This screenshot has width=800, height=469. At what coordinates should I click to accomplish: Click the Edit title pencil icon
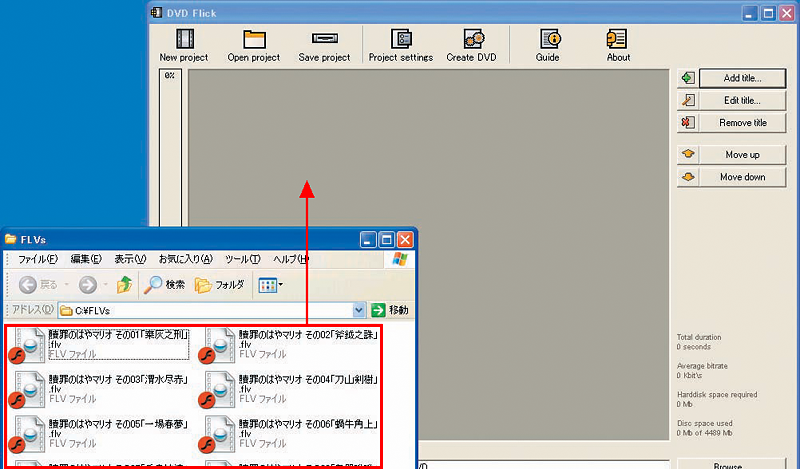tap(688, 101)
